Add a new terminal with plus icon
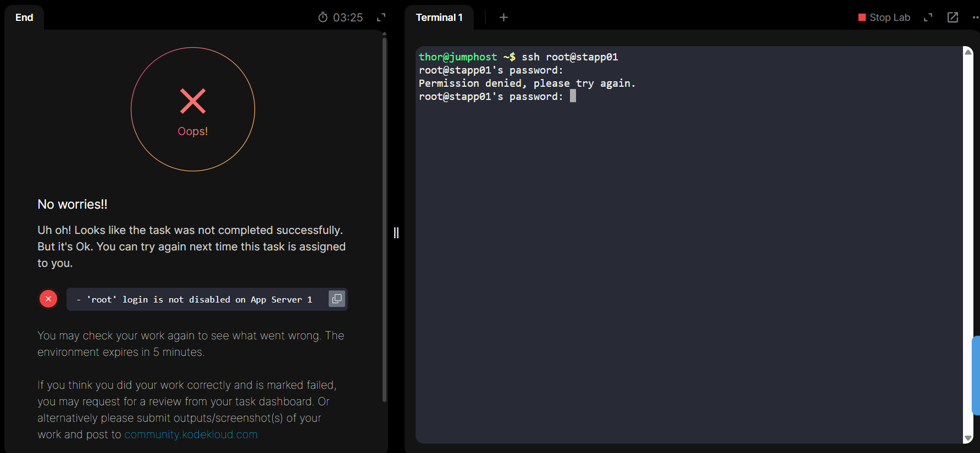Viewport: 980px width, 453px height. click(503, 18)
